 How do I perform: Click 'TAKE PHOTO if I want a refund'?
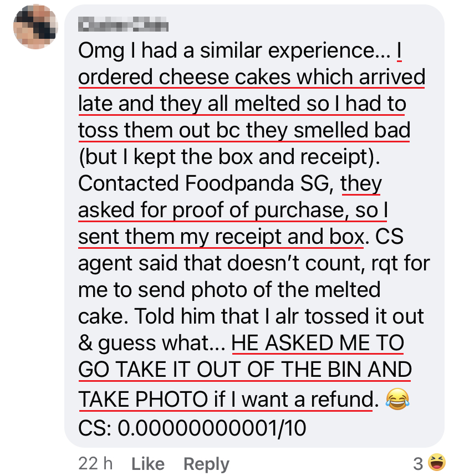(x=225, y=399)
